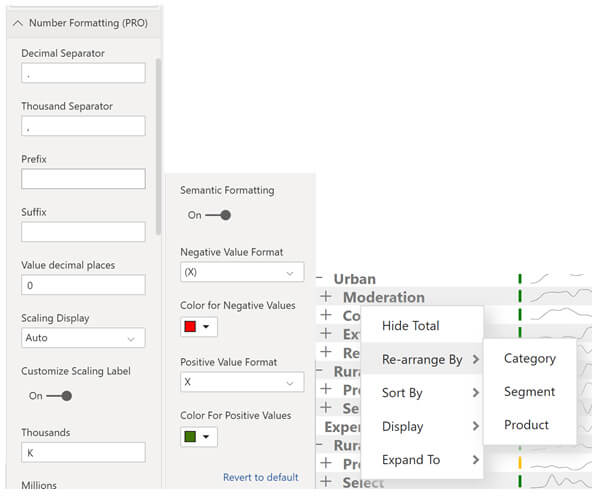
Task: Click the Sort By arrow chevron
Action: coord(475,393)
